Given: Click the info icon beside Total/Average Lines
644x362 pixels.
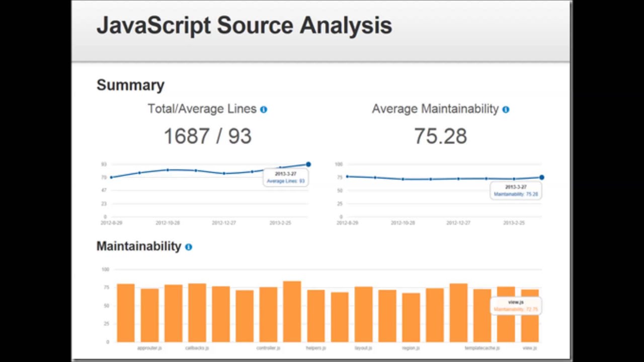Looking at the screenshot, I should click(264, 110).
